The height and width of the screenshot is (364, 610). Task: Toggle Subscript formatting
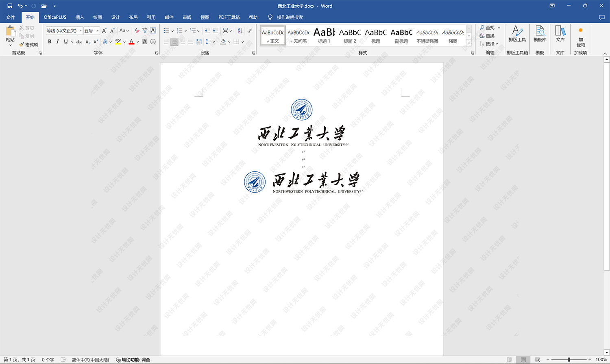tap(88, 41)
